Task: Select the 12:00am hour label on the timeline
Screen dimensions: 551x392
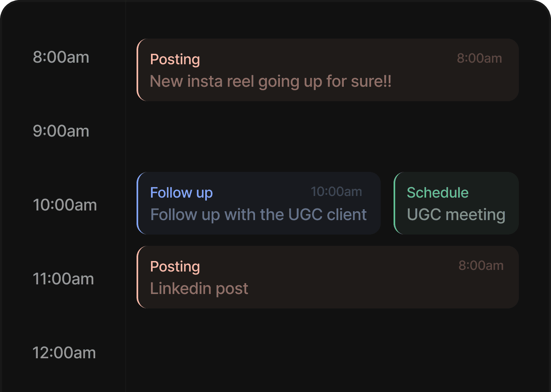Action: [x=64, y=353]
